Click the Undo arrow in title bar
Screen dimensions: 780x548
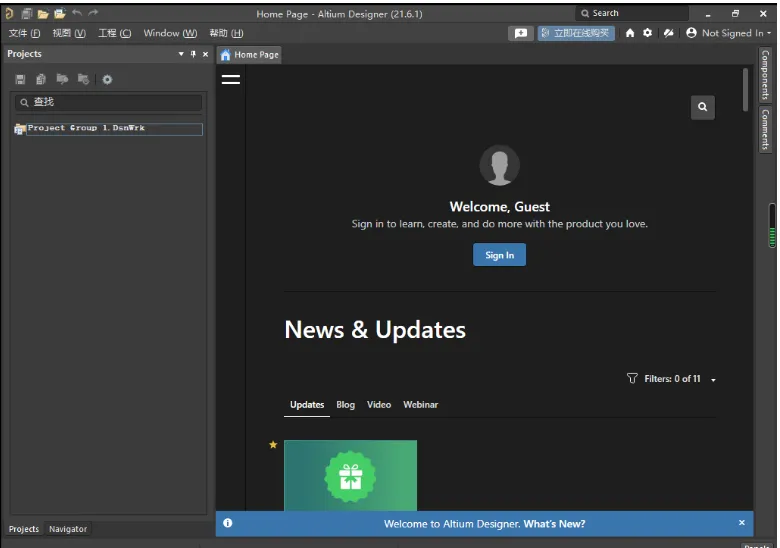[77, 13]
